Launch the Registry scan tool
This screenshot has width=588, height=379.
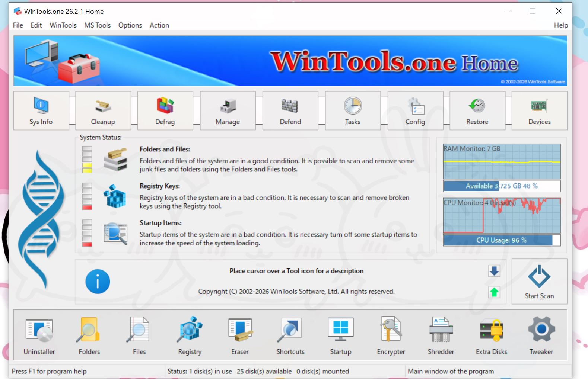pos(190,335)
